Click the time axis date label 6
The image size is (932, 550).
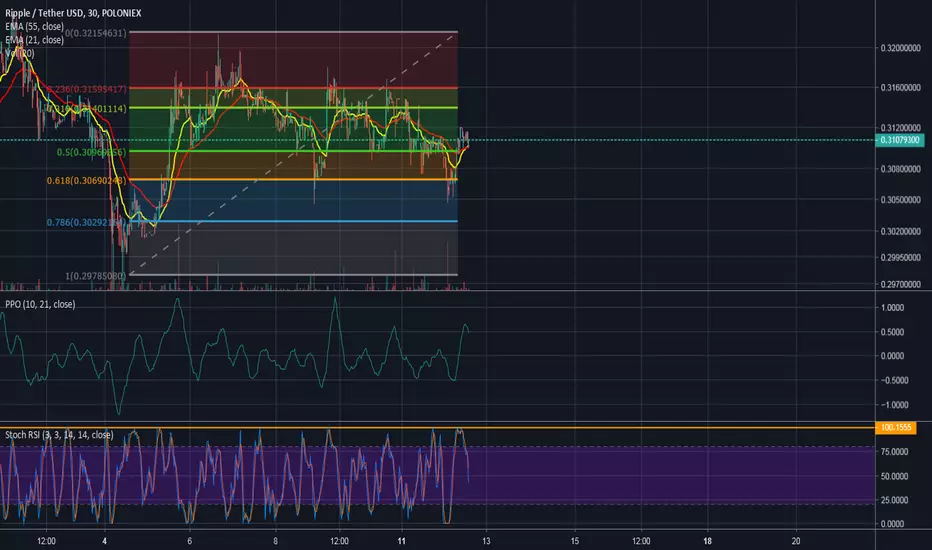190,541
